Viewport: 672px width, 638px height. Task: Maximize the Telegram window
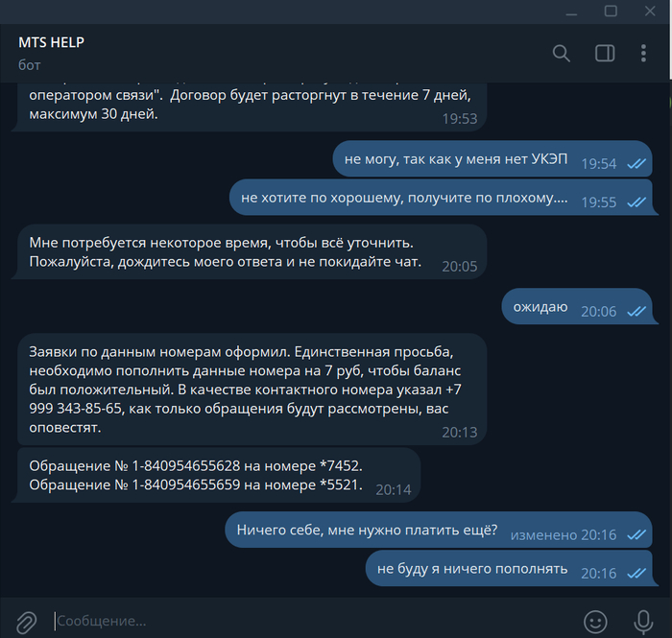point(611,11)
